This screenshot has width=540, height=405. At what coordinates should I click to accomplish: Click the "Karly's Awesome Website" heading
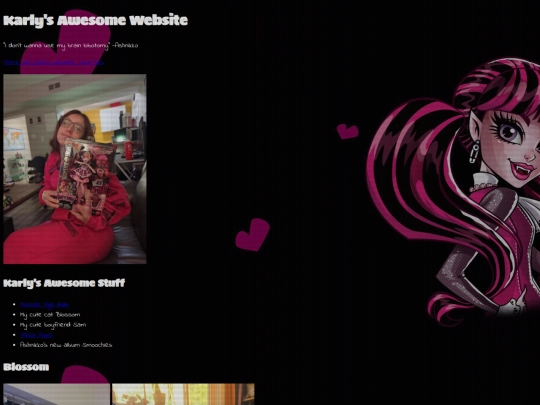point(95,20)
